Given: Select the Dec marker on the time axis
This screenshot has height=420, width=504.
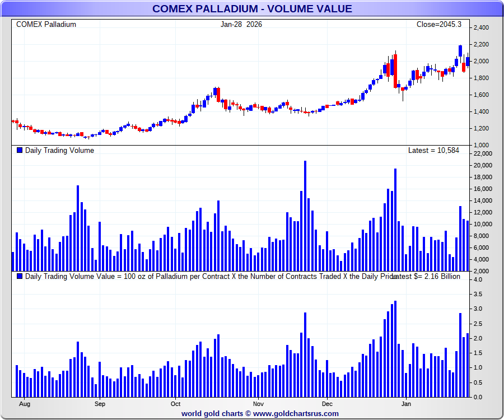Looking at the screenshot, I should [327, 403].
